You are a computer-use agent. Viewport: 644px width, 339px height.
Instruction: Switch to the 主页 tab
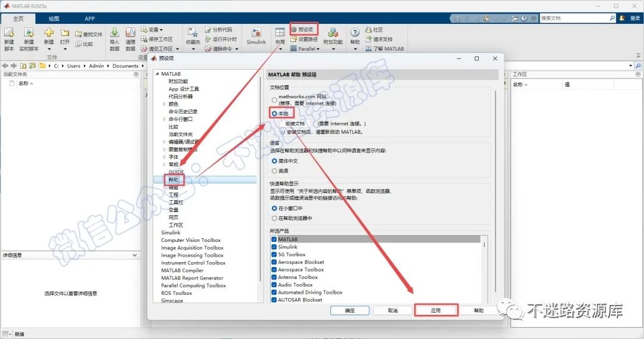point(18,18)
